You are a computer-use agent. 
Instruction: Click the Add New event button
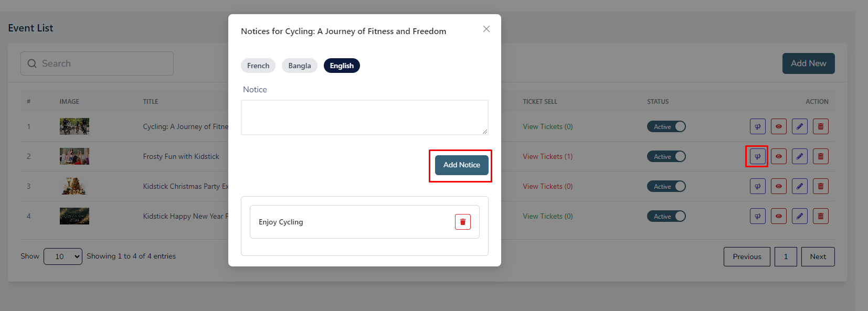[808, 63]
